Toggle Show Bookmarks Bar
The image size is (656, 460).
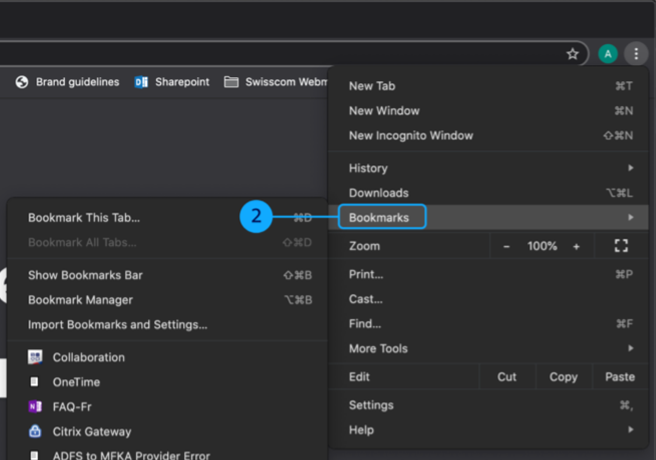click(86, 275)
